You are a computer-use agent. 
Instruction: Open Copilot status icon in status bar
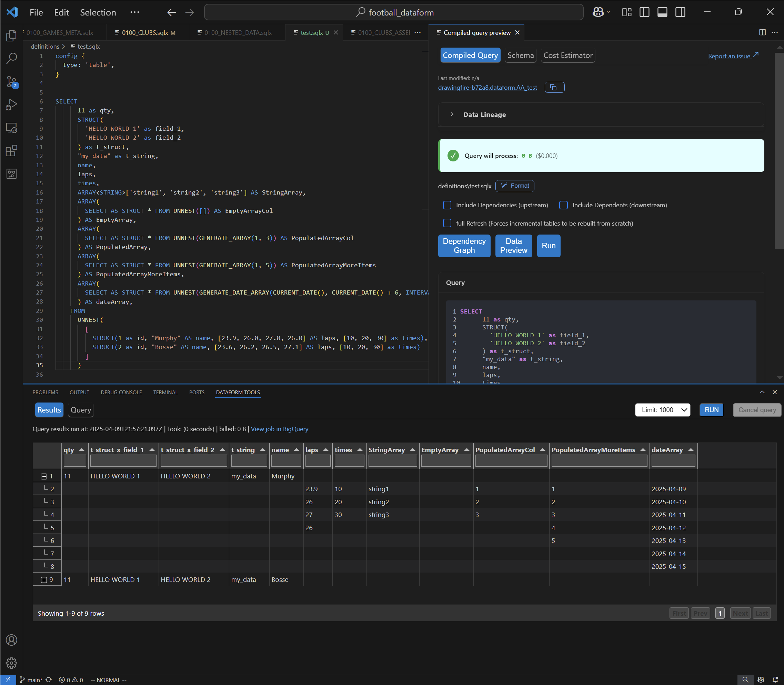pos(761,680)
